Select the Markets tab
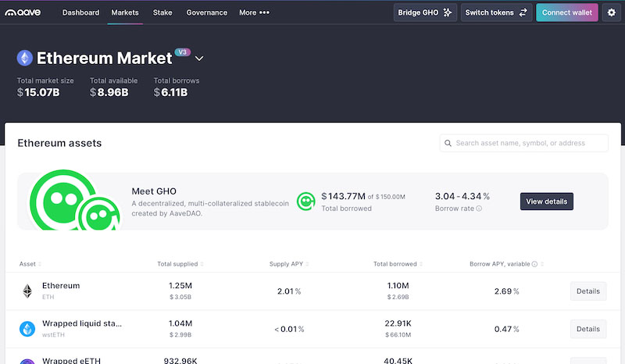Screen dimensions: 625x364 point(125,12)
